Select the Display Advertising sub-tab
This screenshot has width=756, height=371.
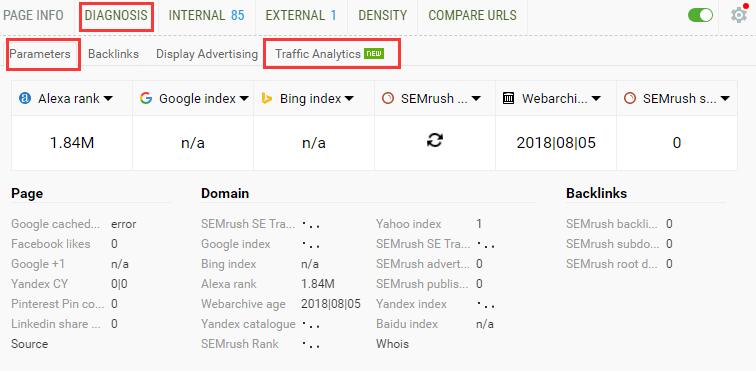click(207, 54)
